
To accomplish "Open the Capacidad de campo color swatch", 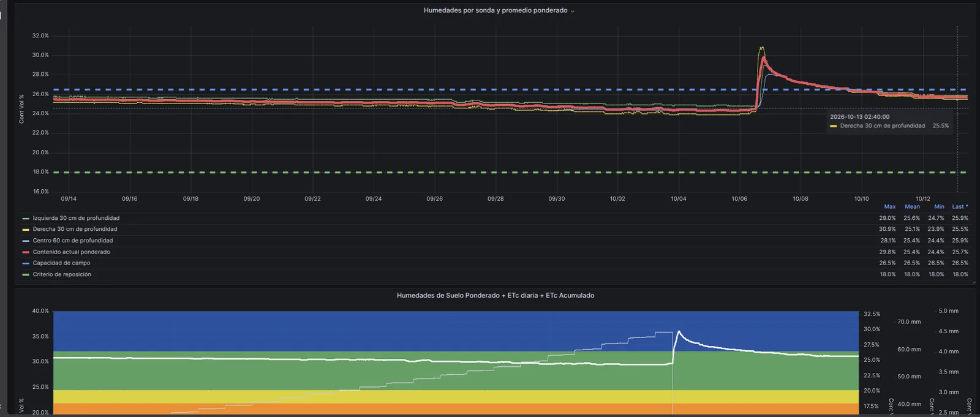I will (x=26, y=263).
